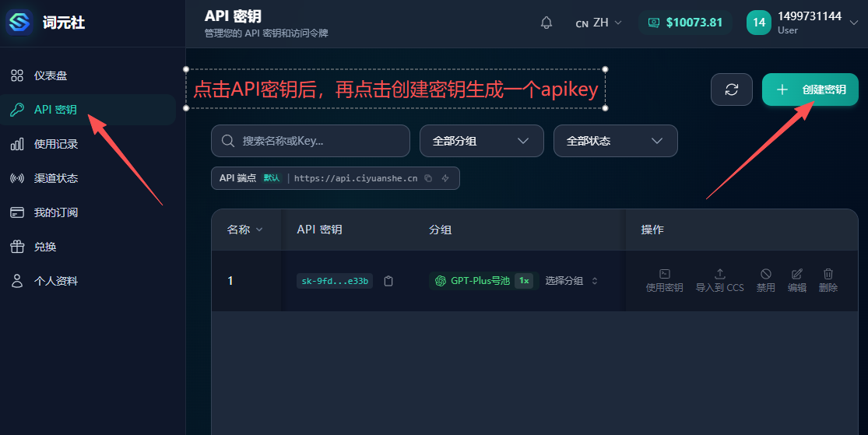Click the https://api.ciyuanshe.cn endpoint text
The image size is (868, 435).
(356, 178)
